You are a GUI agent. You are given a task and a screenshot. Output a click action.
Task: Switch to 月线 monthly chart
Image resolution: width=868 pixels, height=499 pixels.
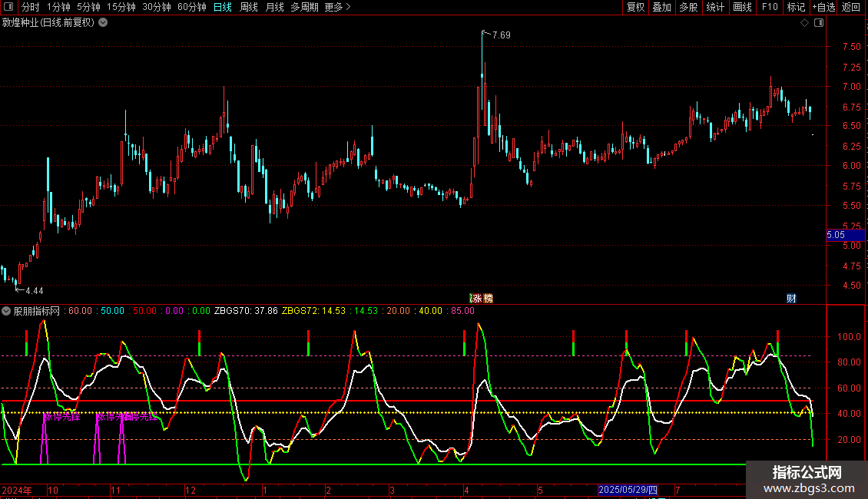[x=274, y=7]
